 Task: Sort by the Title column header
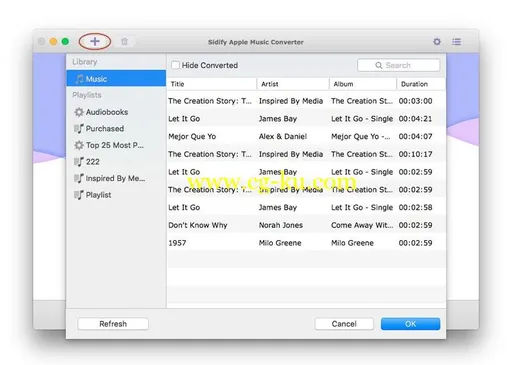[212, 84]
